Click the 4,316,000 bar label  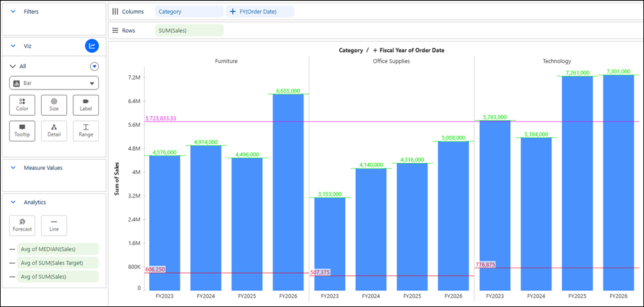tap(412, 160)
